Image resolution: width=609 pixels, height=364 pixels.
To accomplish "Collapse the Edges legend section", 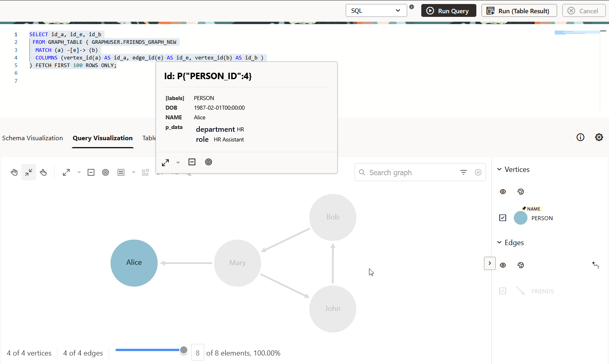I will 499,243.
